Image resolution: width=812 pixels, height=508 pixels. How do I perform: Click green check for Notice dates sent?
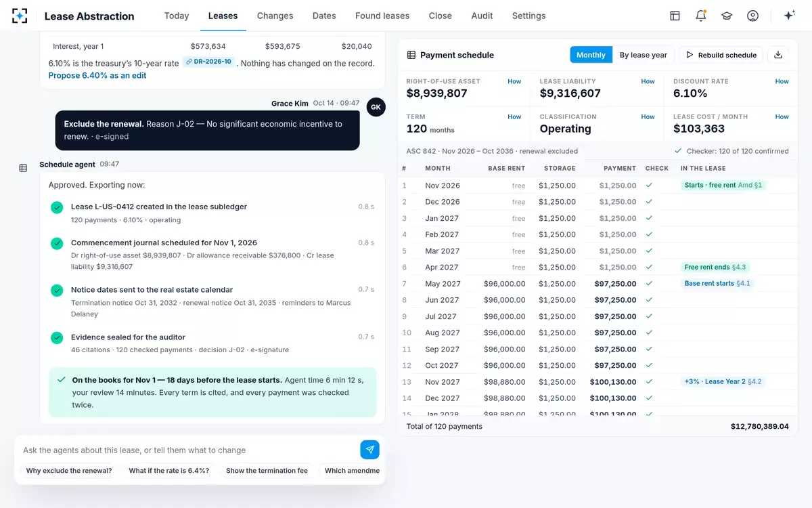click(x=57, y=290)
